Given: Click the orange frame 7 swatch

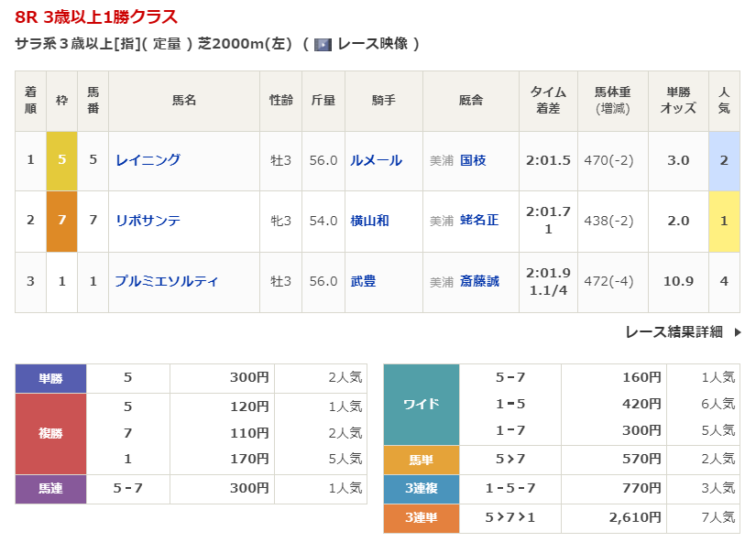Looking at the screenshot, I should [62, 221].
